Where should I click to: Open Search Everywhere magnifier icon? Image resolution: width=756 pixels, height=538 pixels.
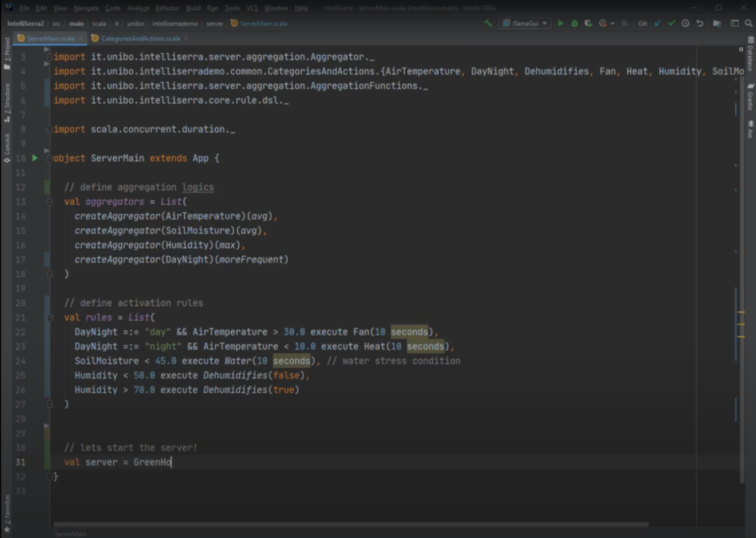[748, 23]
